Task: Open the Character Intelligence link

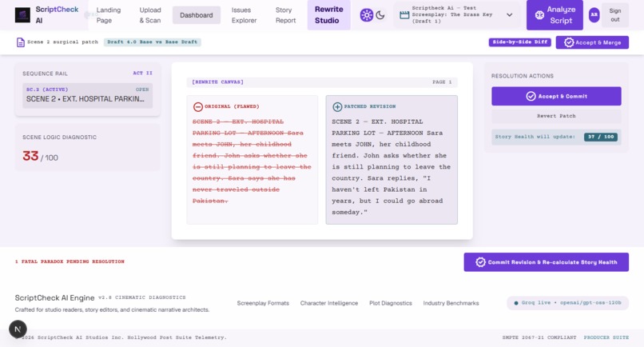Action: click(329, 303)
